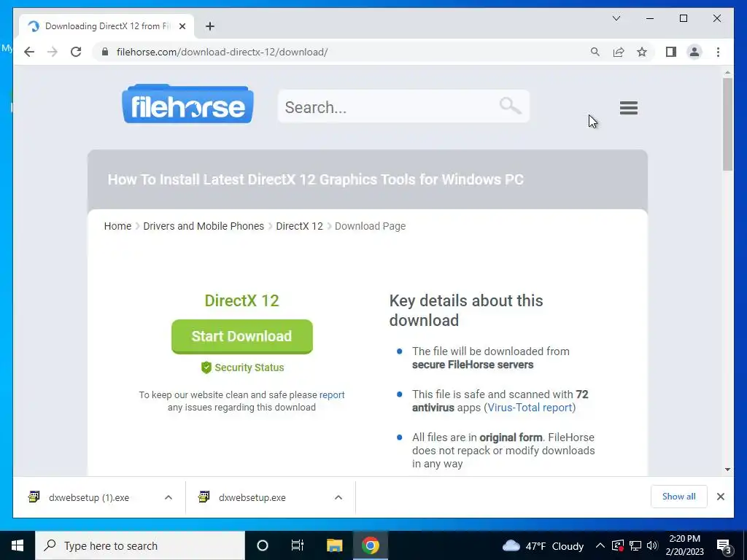Open the zoom magnifier in address bar
The width and height of the screenshot is (747, 560).
coord(595,52)
